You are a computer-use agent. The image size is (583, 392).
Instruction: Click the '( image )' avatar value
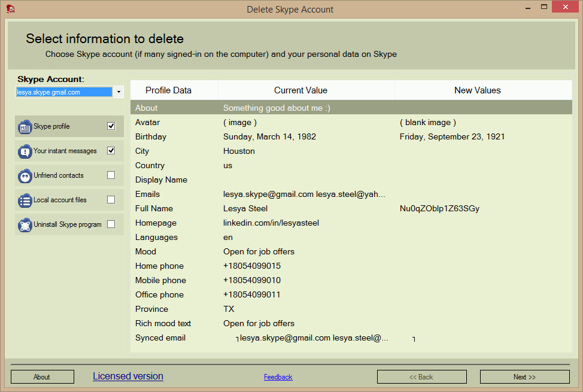coord(240,122)
